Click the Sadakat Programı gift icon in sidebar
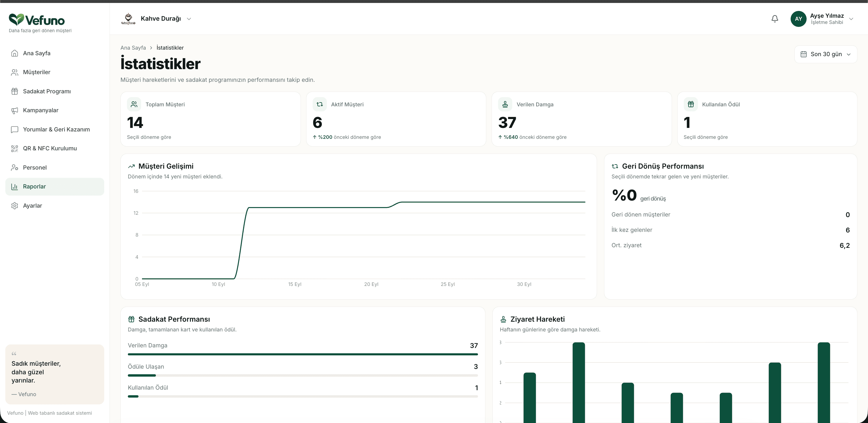868x423 pixels. [14, 91]
